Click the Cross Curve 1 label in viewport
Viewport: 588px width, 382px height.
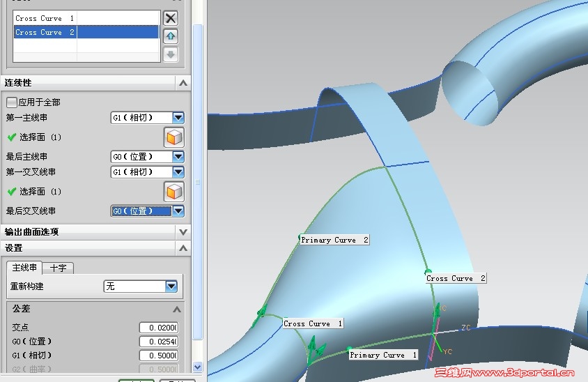point(313,323)
